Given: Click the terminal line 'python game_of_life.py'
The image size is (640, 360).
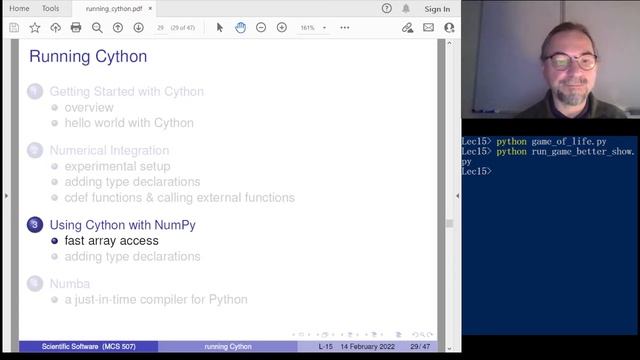Looking at the screenshot, I should tap(551, 142).
